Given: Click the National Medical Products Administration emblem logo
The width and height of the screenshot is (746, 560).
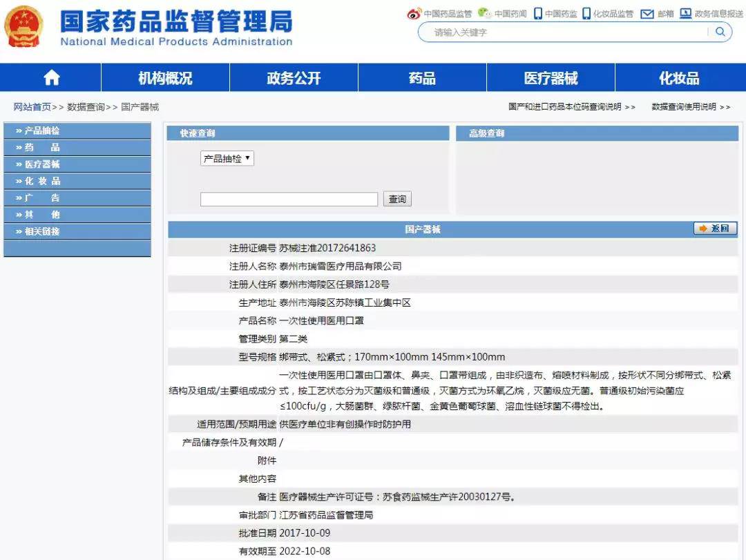Looking at the screenshot, I should point(23,27).
